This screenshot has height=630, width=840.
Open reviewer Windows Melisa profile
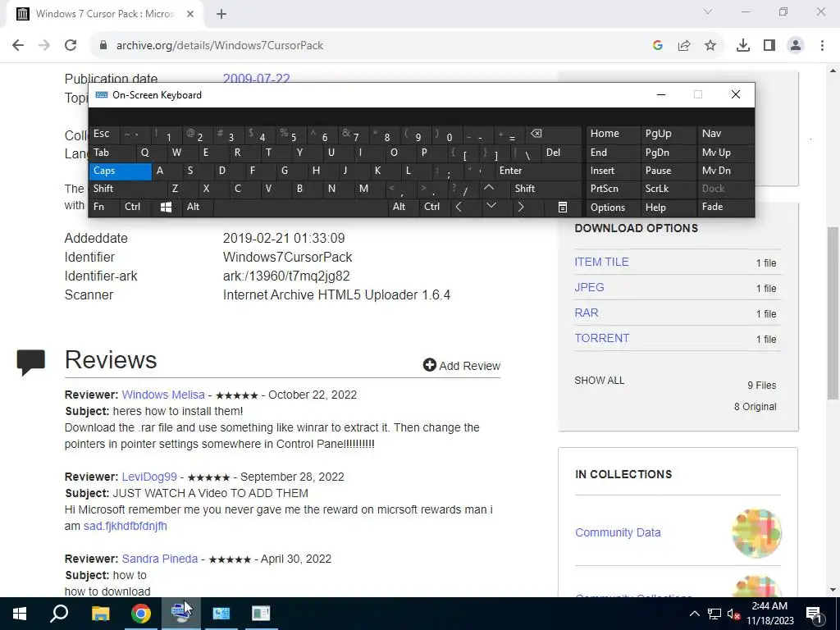pos(163,395)
